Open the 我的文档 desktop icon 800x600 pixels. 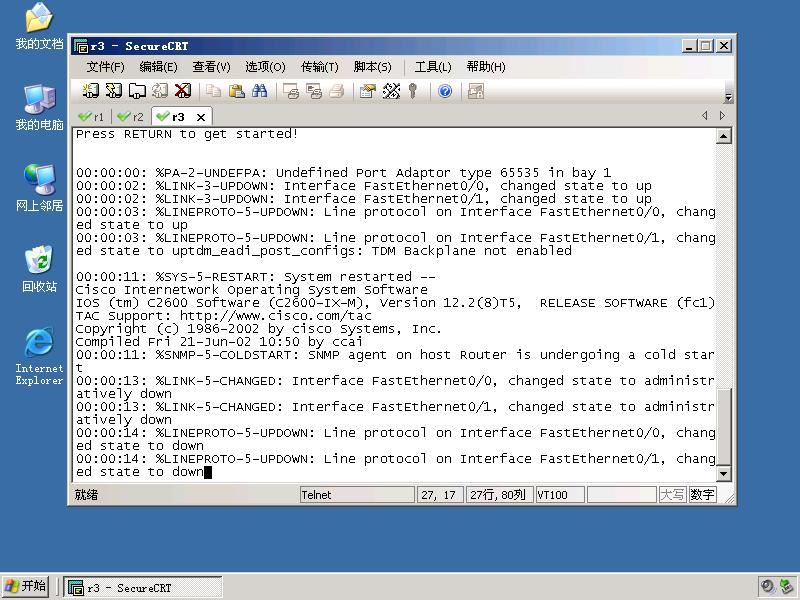click(39, 26)
